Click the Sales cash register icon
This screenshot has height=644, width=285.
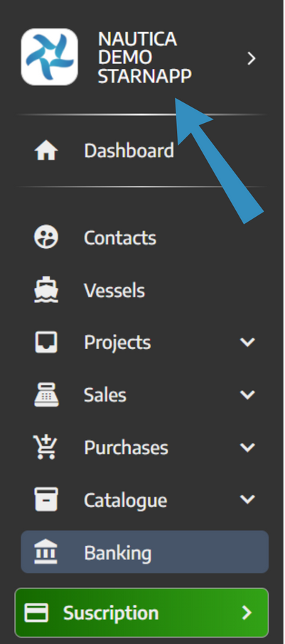(46, 395)
